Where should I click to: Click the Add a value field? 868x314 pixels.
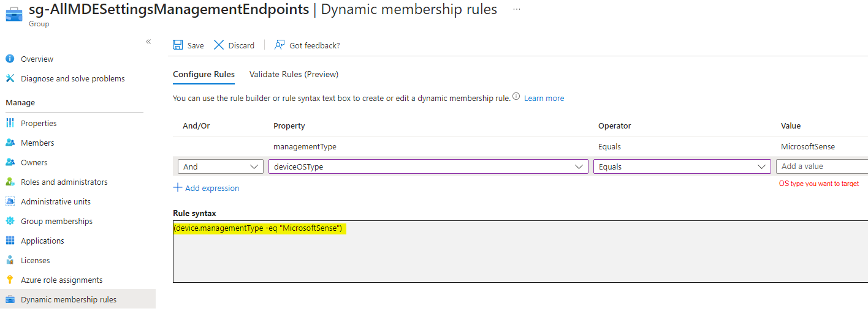(x=821, y=166)
